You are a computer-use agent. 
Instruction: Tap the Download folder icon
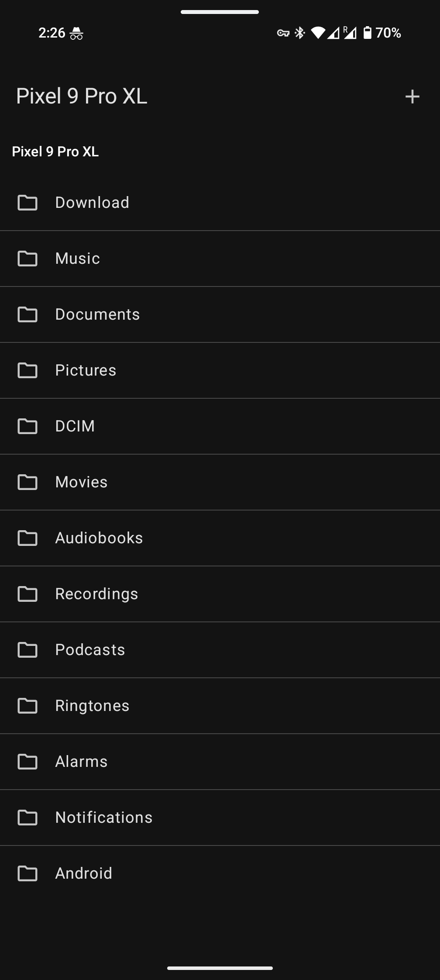pyautogui.click(x=27, y=203)
